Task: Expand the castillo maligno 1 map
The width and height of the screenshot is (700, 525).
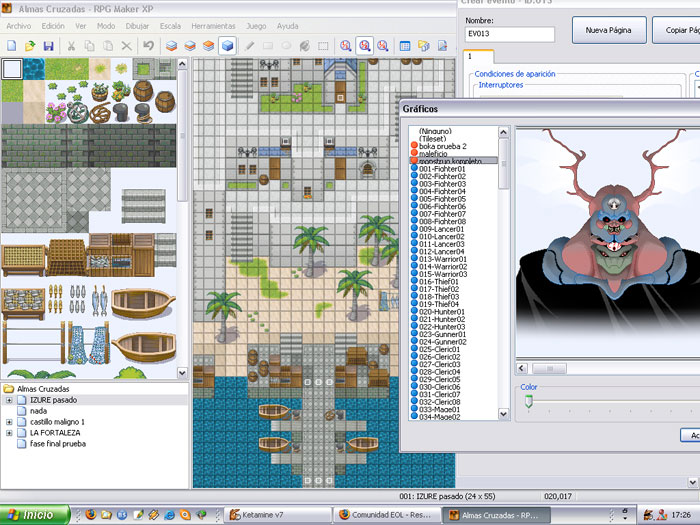Action: (x=9, y=422)
